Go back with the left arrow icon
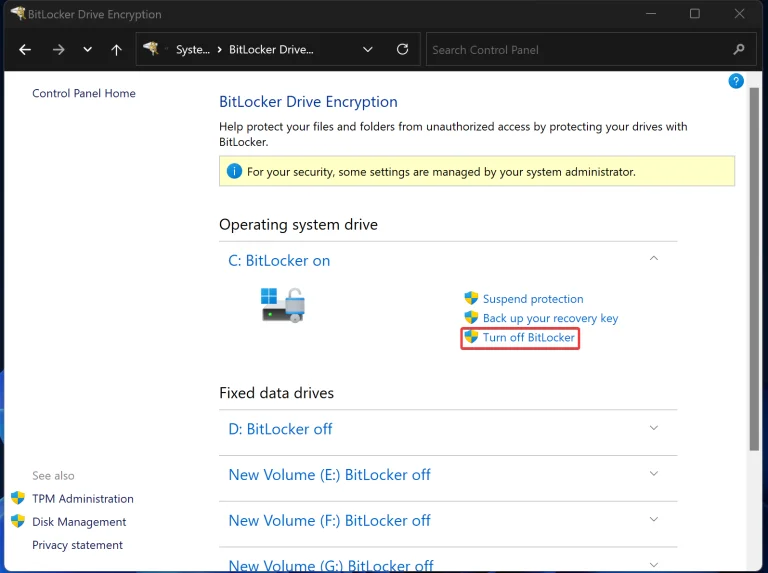The width and height of the screenshot is (768, 573). pos(25,49)
